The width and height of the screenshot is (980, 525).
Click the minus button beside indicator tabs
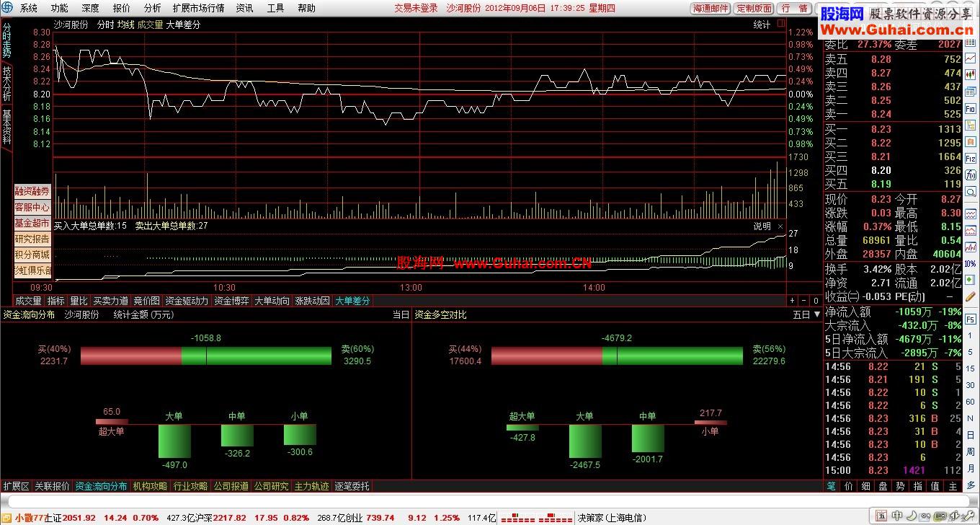tap(803, 301)
